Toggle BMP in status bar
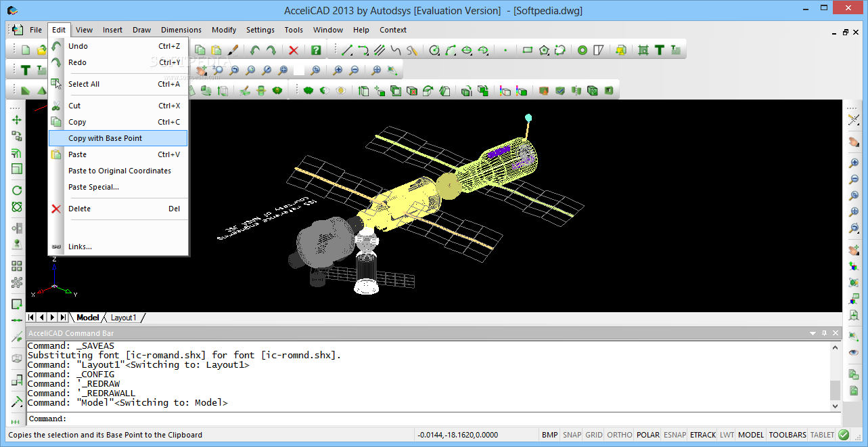This screenshot has width=868, height=447. coord(550,435)
